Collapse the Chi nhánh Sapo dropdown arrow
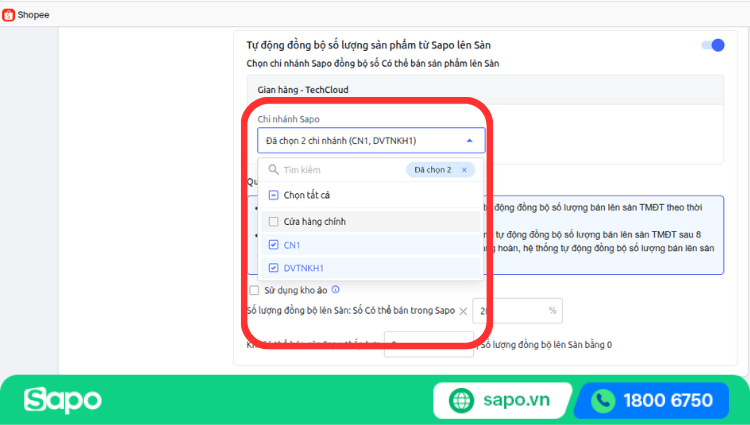 [469, 141]
